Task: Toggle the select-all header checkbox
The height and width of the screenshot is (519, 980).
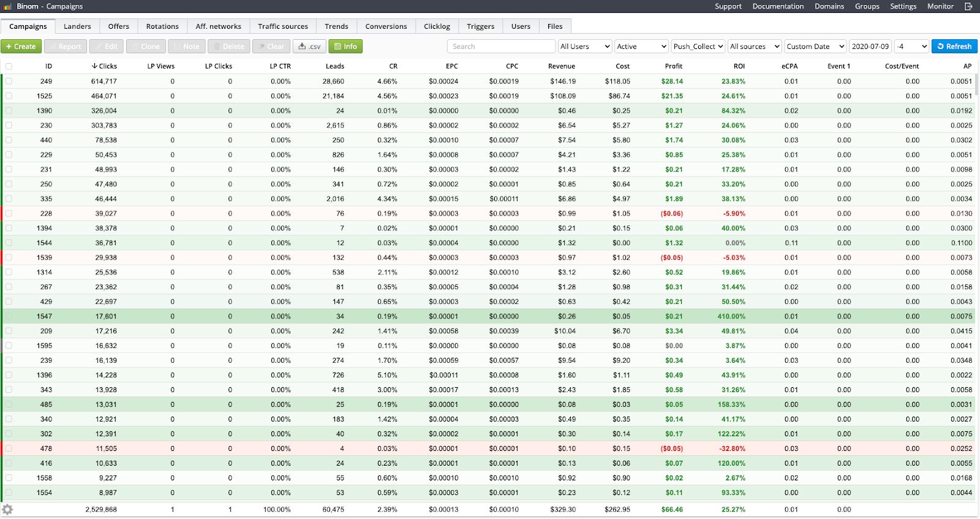Action: coord(9,66)
